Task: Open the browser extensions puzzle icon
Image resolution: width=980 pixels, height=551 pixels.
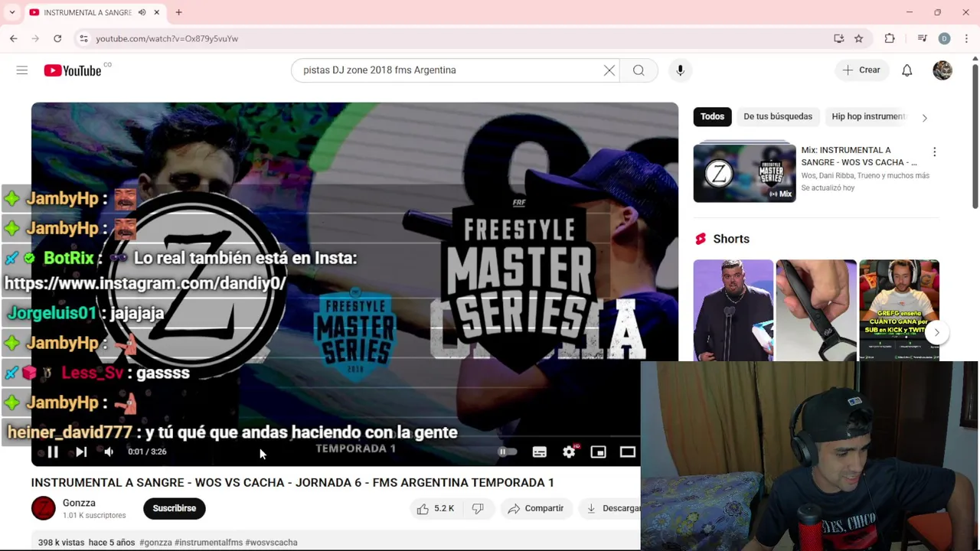Action: 890,38
